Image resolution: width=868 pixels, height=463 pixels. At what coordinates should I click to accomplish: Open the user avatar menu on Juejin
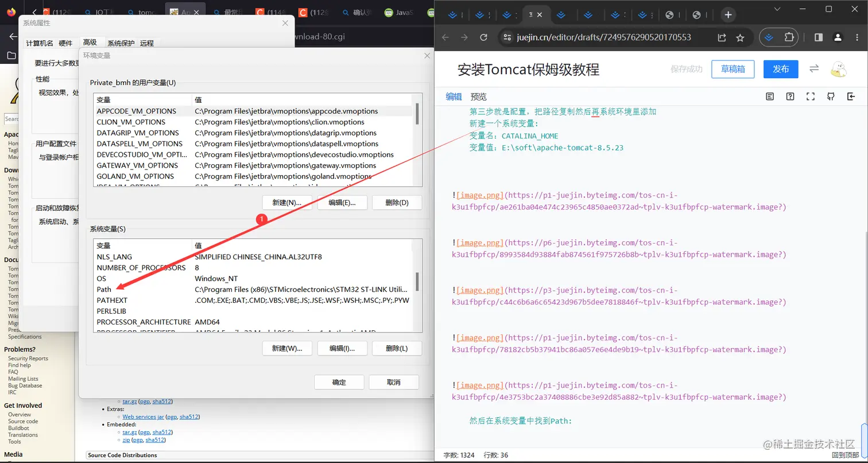(x=839, y=69)
